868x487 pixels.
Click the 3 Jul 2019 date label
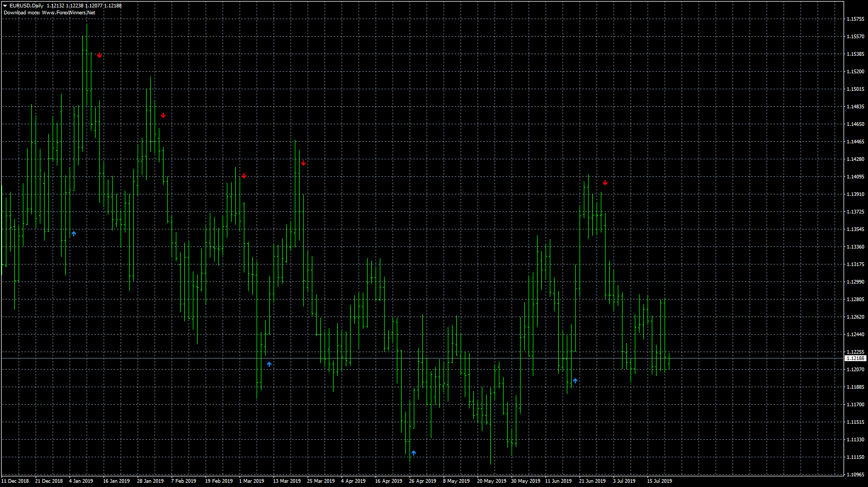point(624,481)
